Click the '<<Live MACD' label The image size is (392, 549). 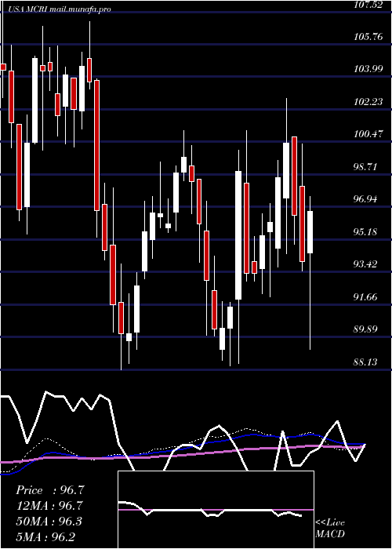pyautogui.click(x=330, y=529)
